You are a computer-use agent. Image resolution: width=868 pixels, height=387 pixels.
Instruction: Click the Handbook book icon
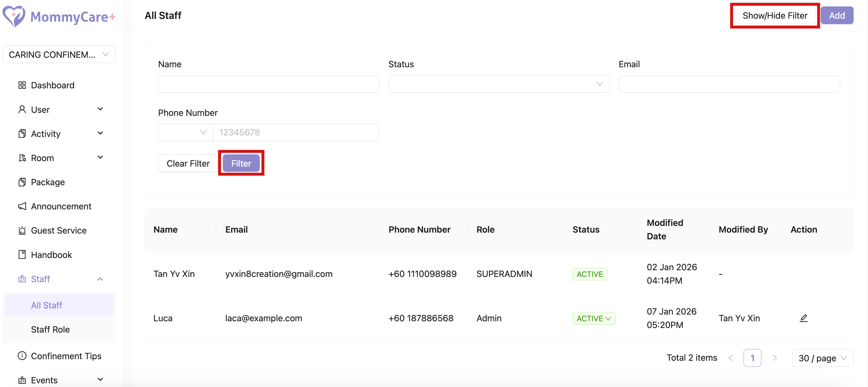click(x=22, y=255)
